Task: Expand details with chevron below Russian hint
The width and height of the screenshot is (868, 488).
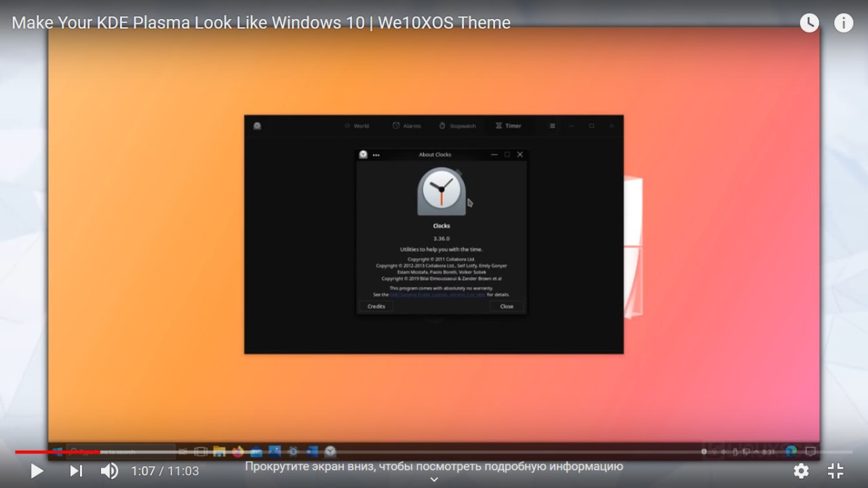Action: (x=434, y=479)
